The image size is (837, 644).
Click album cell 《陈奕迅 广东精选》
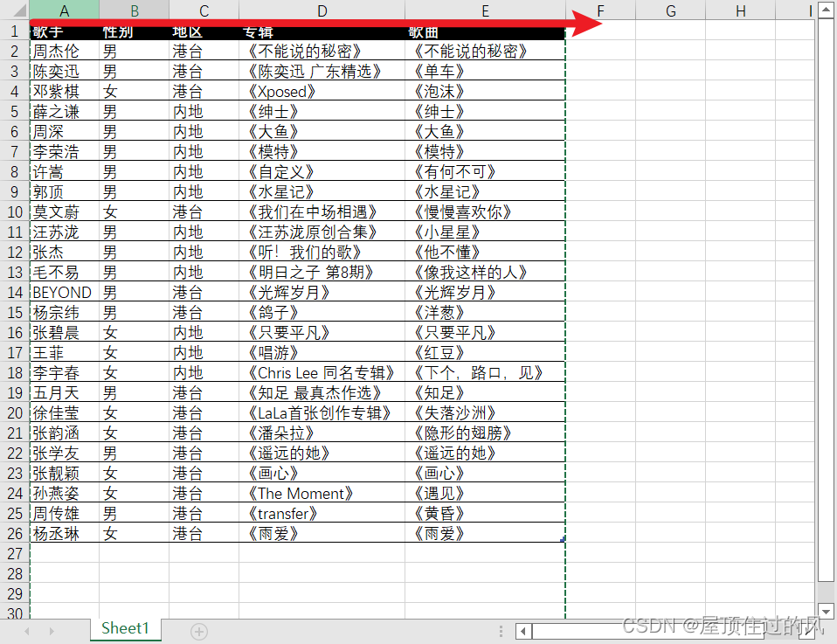tap(322, 71)
